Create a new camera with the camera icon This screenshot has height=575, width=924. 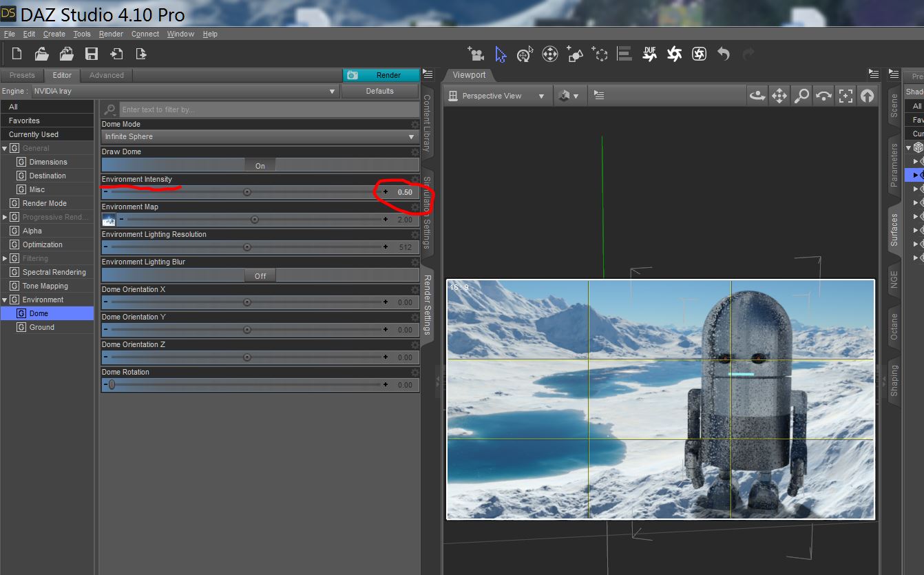pyautogui.click(x=475, y=54)
